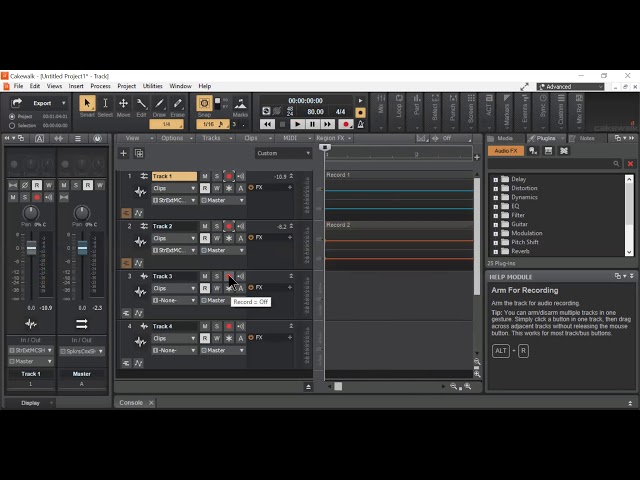This screenshot has width=640, height=480.
Task: Toggle the metronome icon in transport
Action: 361,124
